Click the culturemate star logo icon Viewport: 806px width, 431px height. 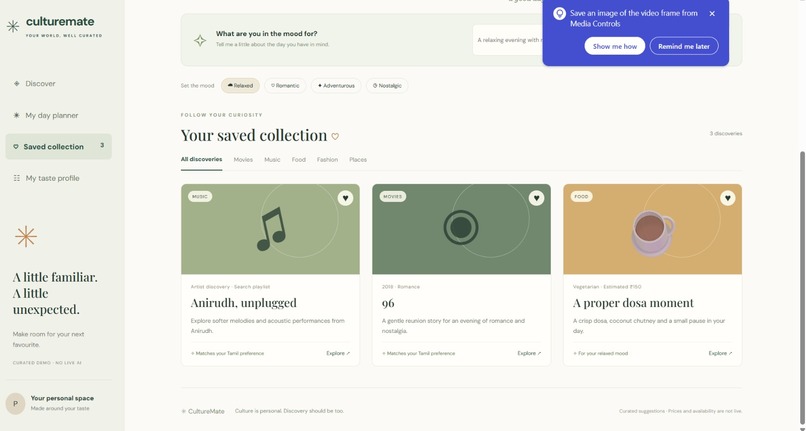[13, 26]
